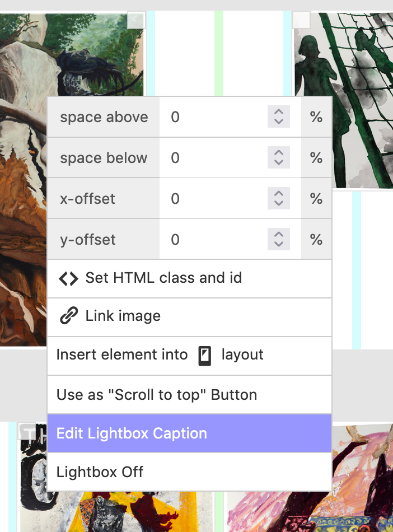Increment the x-offset using its stepper
Image resolution: width=393 pixels, height=532 pixels.
pyautogui.click(x=278, y=194)
